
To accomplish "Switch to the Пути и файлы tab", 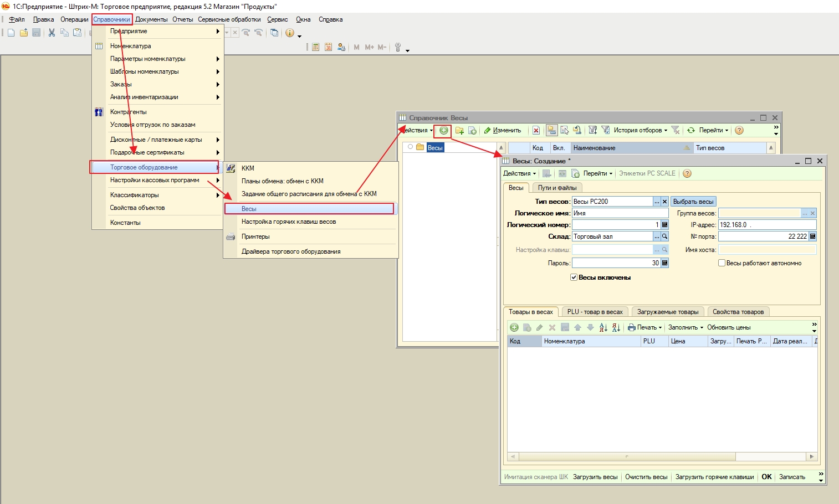I will pyautogui.click(x=557, y=188).
